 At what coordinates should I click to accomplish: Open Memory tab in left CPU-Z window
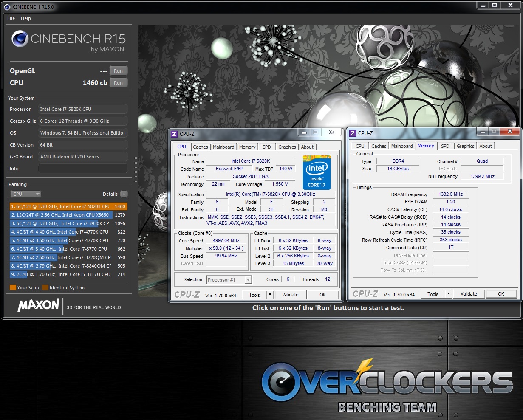(x=247, y=147)
